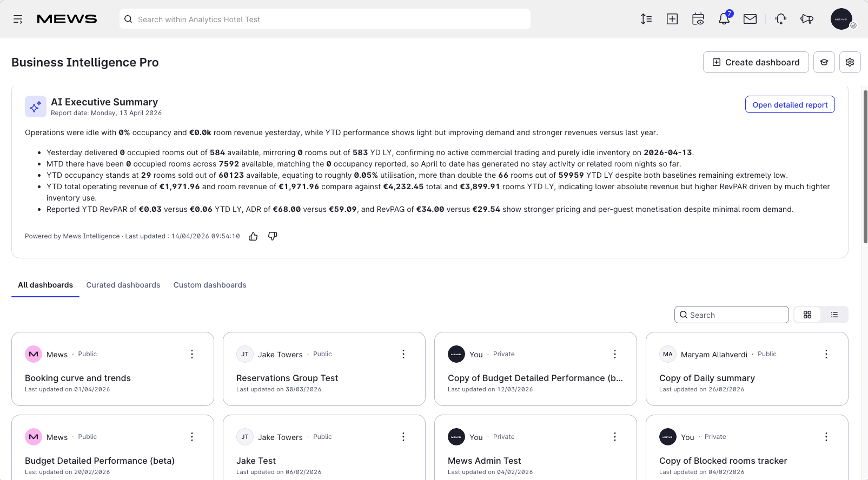Select the All dashboards tab
The height and width of the screenshot is (480, 868).
[x=45, y=285]
